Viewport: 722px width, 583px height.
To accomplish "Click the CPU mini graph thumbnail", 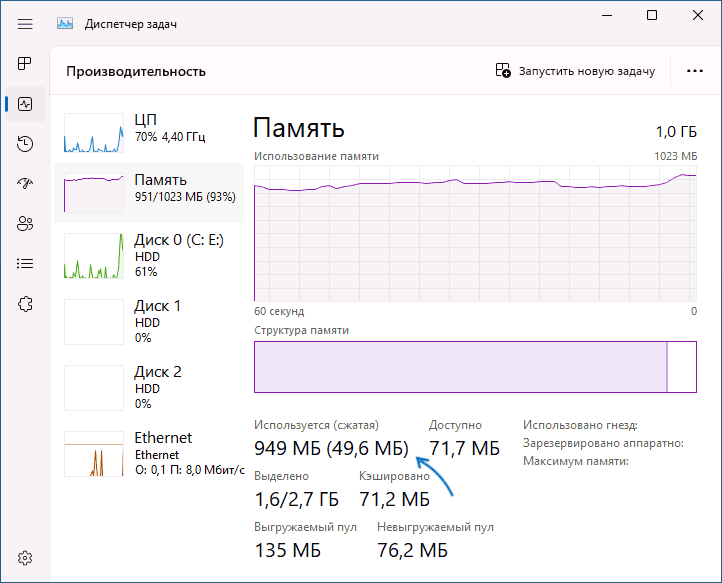I will [94, 133].
